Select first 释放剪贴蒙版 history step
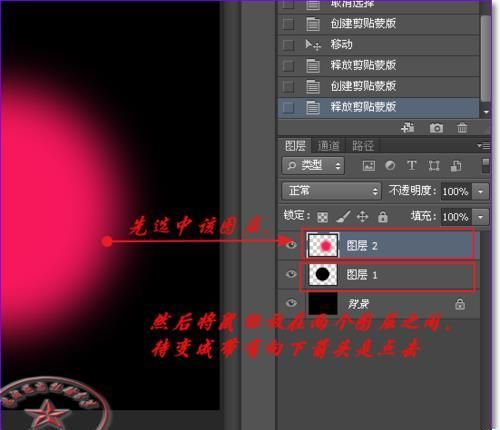The height and width of the screenshot is (430, 500). [x=379, y=66]
